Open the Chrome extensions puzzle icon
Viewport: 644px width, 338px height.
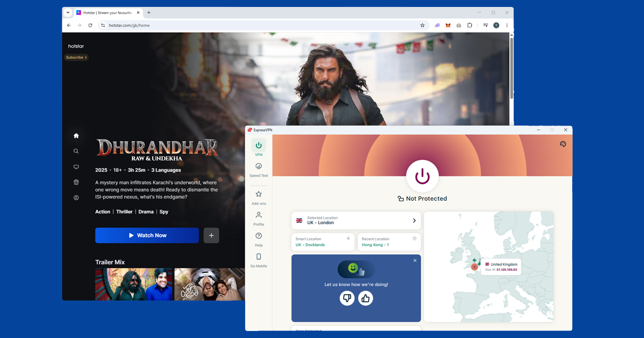click(470, 25)
